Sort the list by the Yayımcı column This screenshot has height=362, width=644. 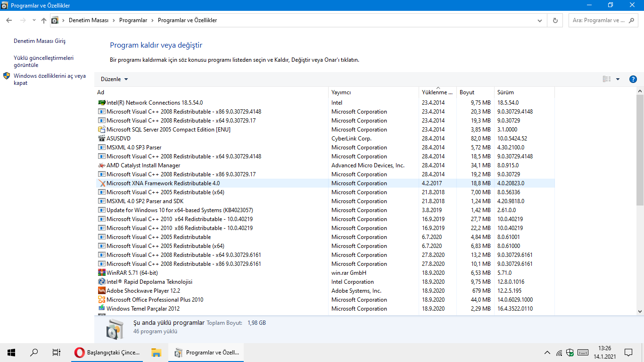click(374, 92)
